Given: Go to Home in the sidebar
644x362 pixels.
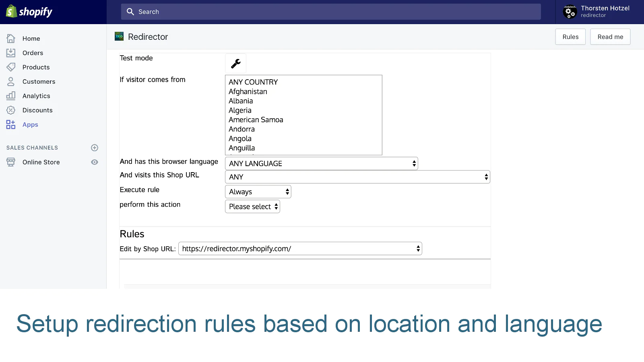Looking at the screenshot, I should click(31, 39).
